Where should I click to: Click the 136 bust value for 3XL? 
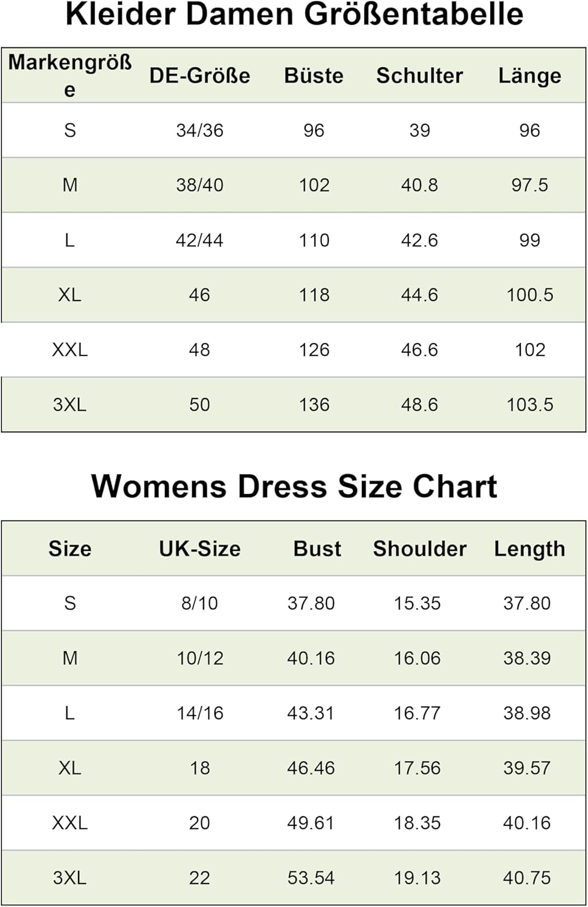[x=314, y=405]
